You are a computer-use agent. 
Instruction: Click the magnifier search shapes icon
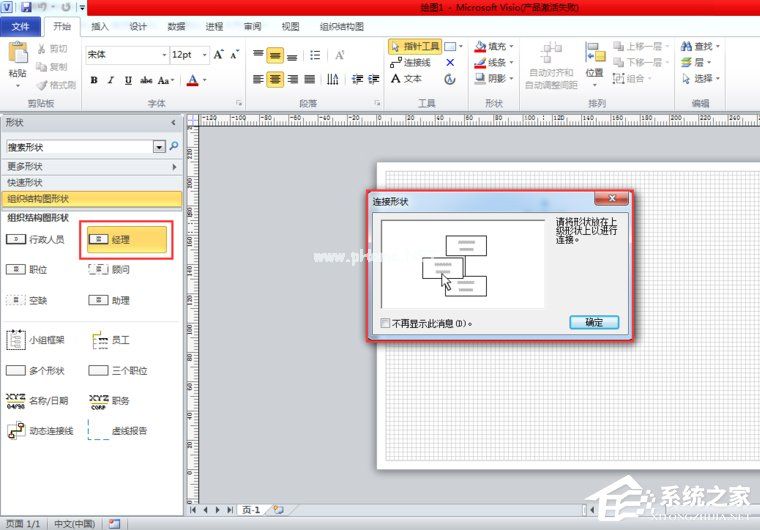174,146
